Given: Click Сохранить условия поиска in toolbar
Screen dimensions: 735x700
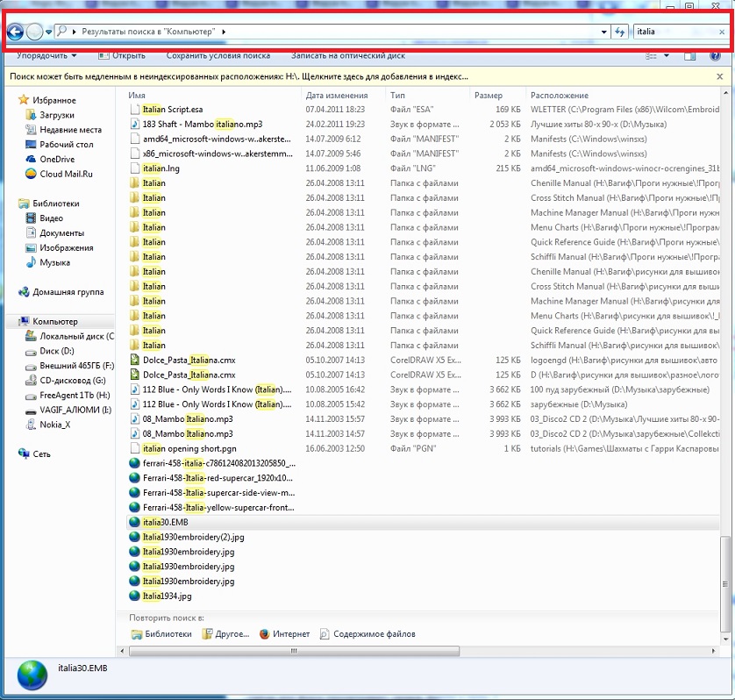Looking at the screenshot, I should click(x=218, y=55).
